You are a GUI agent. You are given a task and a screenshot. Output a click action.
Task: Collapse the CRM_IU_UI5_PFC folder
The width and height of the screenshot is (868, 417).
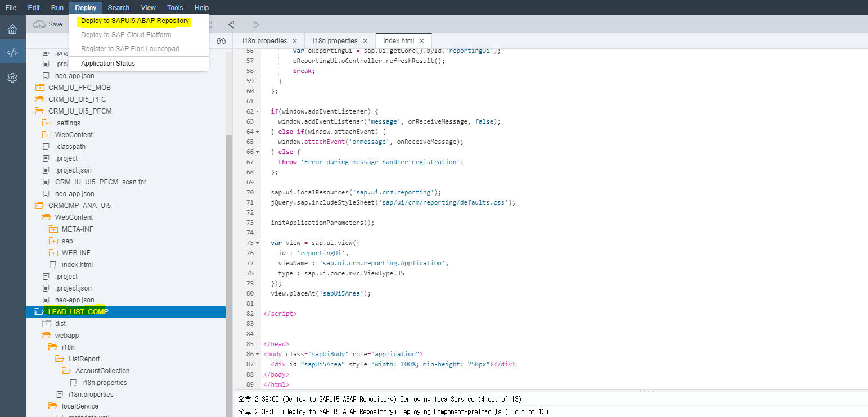pos(40,99)
